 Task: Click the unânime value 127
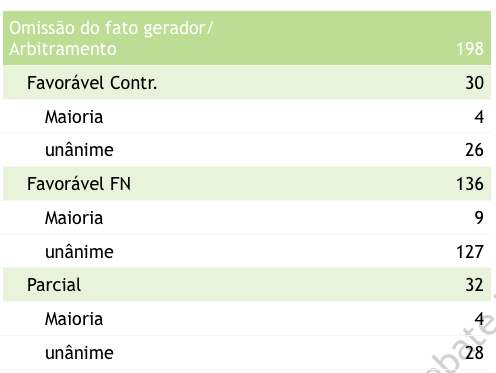coord(470,252)
